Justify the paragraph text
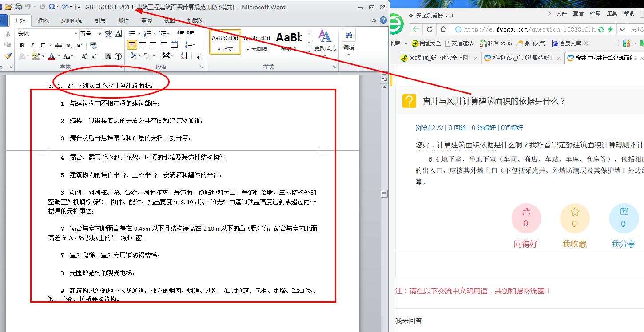This screenshot has height=332, width=644. tap(164, 45)
